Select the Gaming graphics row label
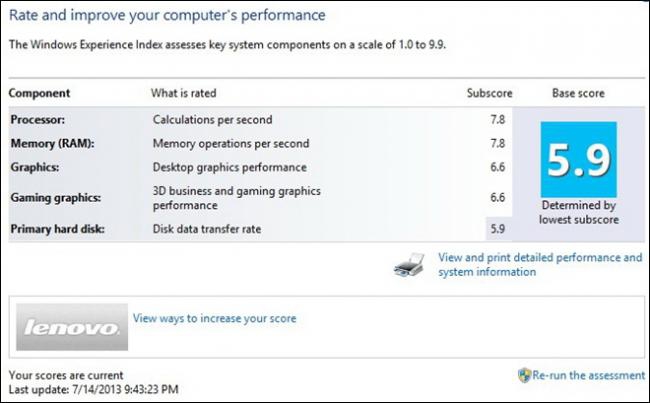The height and width of the screenshot is (403, 650). (51, 197)
